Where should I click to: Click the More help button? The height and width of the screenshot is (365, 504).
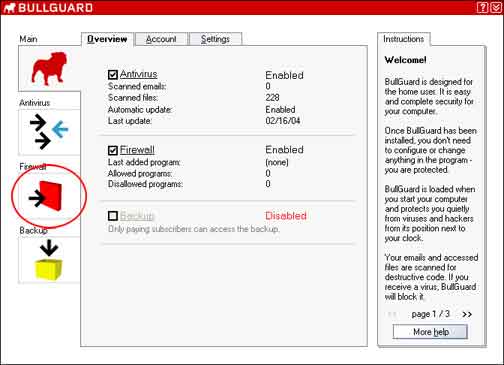pyautogui.click(x=430, y=332)
